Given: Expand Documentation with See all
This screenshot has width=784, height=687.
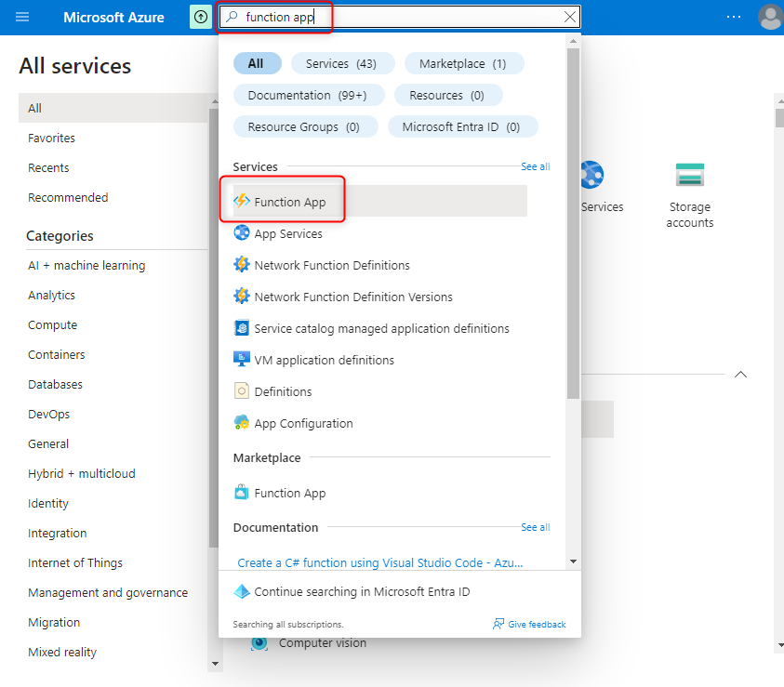Looking at the screenshot, I should pos(535,527).
